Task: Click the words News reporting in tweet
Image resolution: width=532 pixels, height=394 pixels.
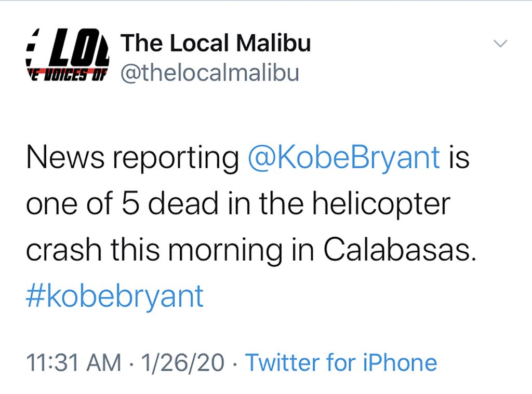Action: pyautogui.click(x=132, y=158)
